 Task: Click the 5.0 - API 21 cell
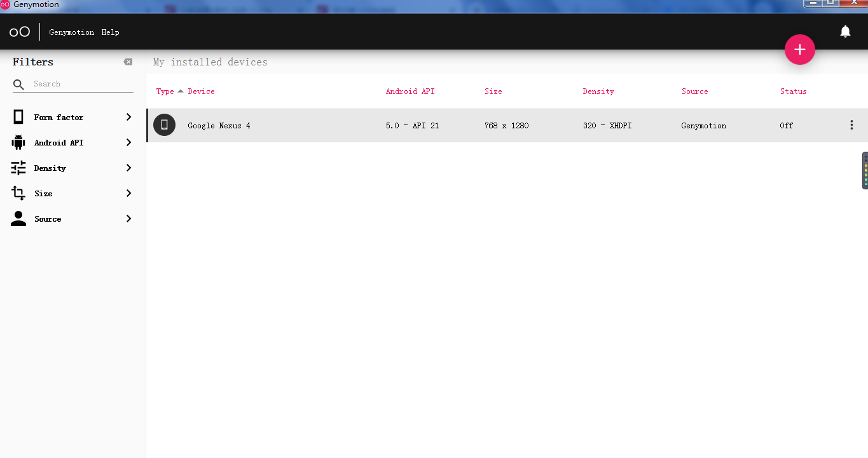[x=412, y=126]
